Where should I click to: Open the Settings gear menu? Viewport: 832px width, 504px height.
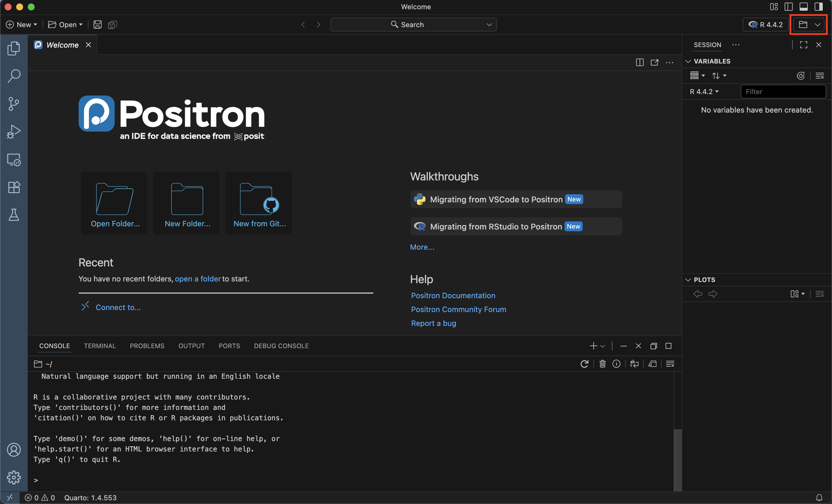(x=14, y=477)
